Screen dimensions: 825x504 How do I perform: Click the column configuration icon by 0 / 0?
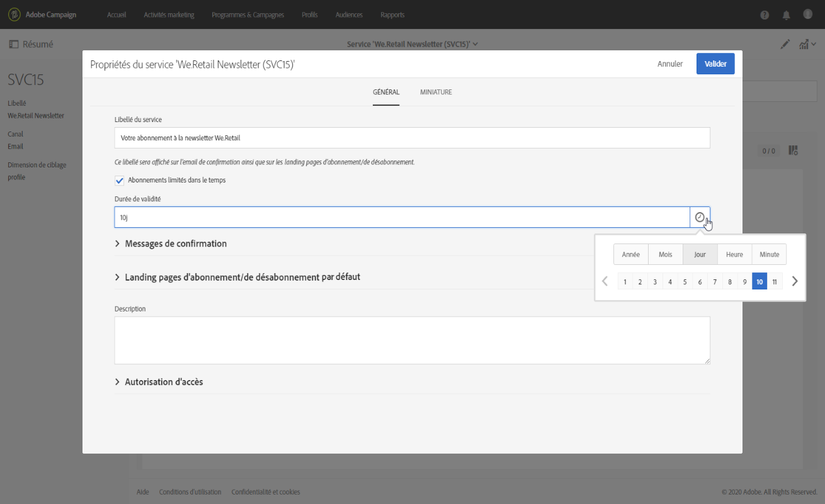click(794, 150)
